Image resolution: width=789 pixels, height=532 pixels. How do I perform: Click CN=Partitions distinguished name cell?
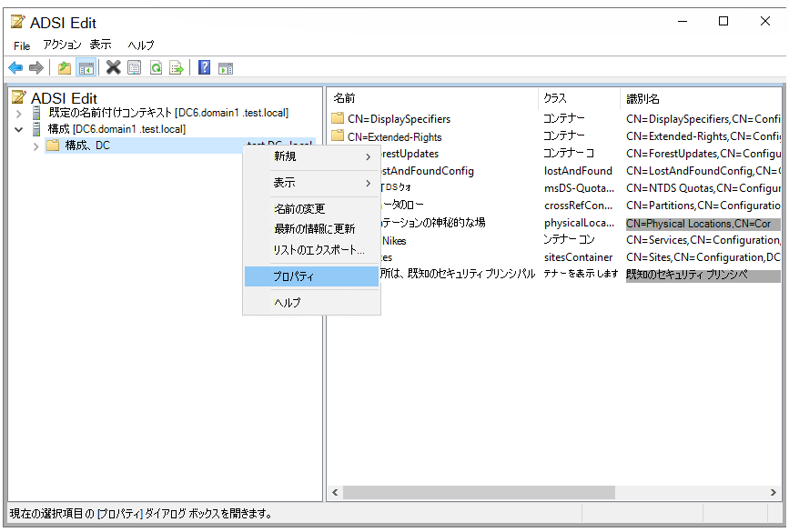[703, 206]
